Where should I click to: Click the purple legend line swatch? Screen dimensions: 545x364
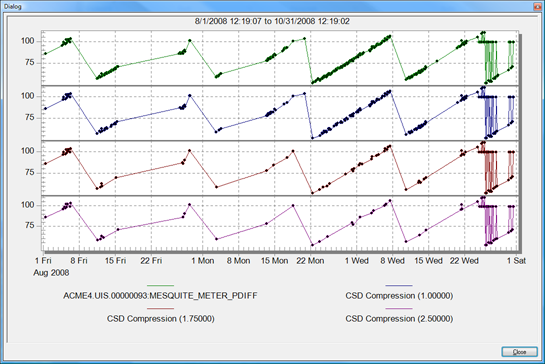399,309
